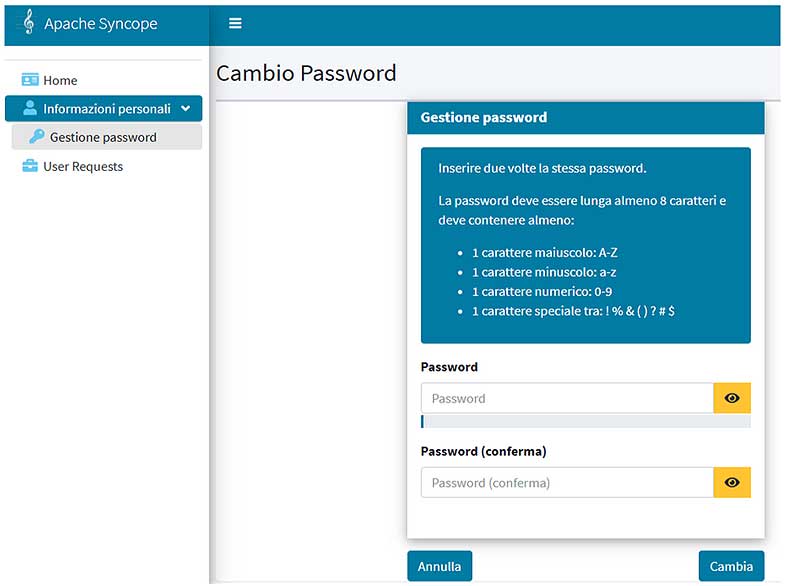
Task: Click the User Requests briefcase icon
Action: [x=30, y=166]
